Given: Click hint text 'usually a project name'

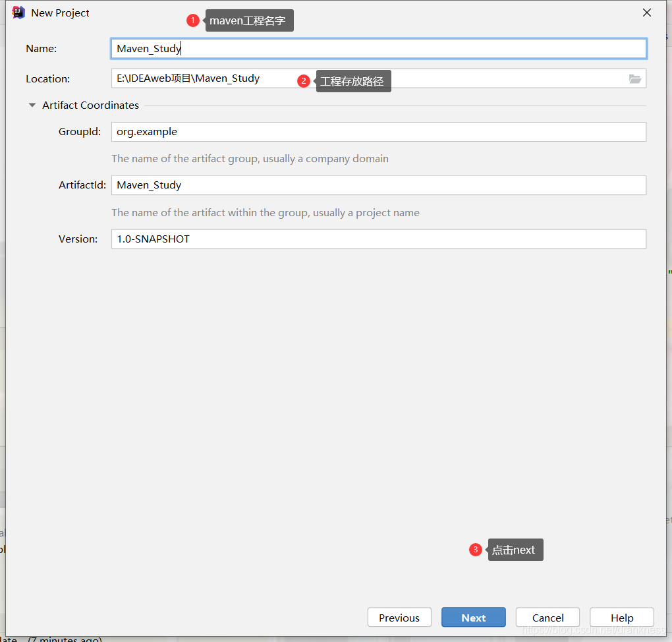Looking at the screenshot, I should pyautogui.click(x=366, y=213).
